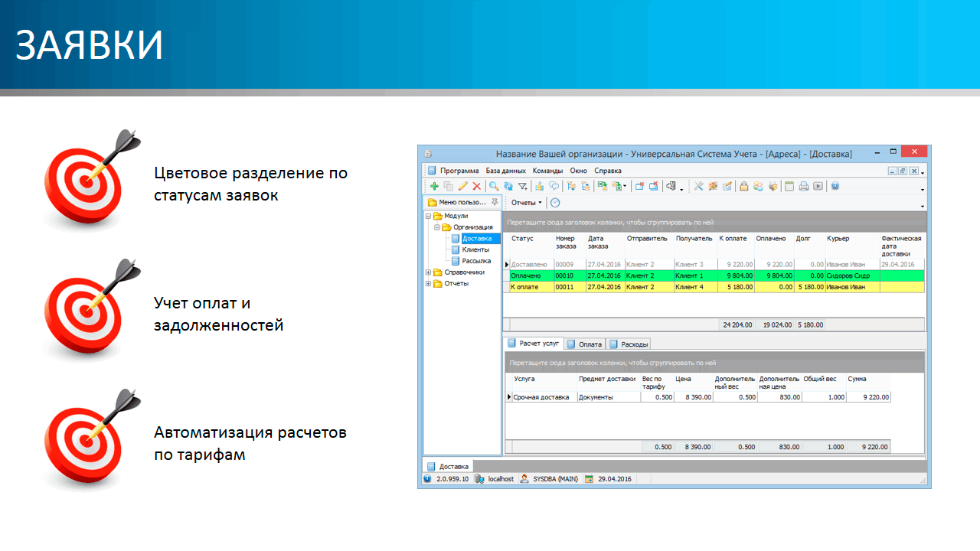The height and width of the screenshot is (551, 980).
Task: Click the localhost server entry in the status bar
Action: tap(495, 478)
